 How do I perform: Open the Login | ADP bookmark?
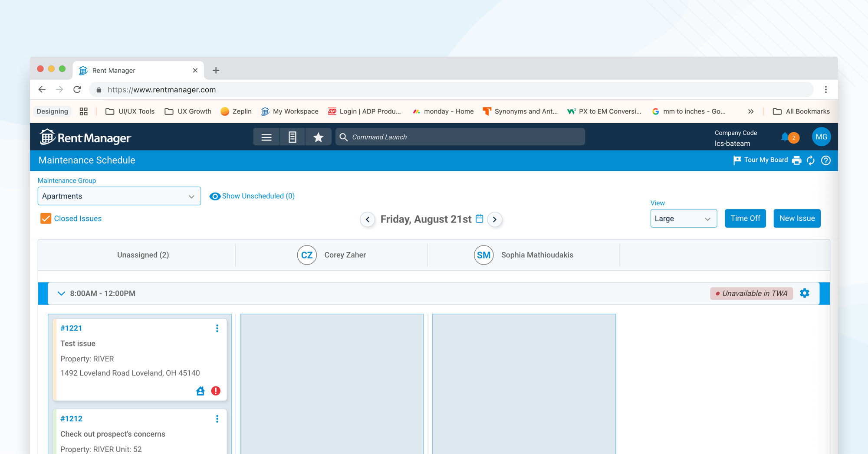365,111
